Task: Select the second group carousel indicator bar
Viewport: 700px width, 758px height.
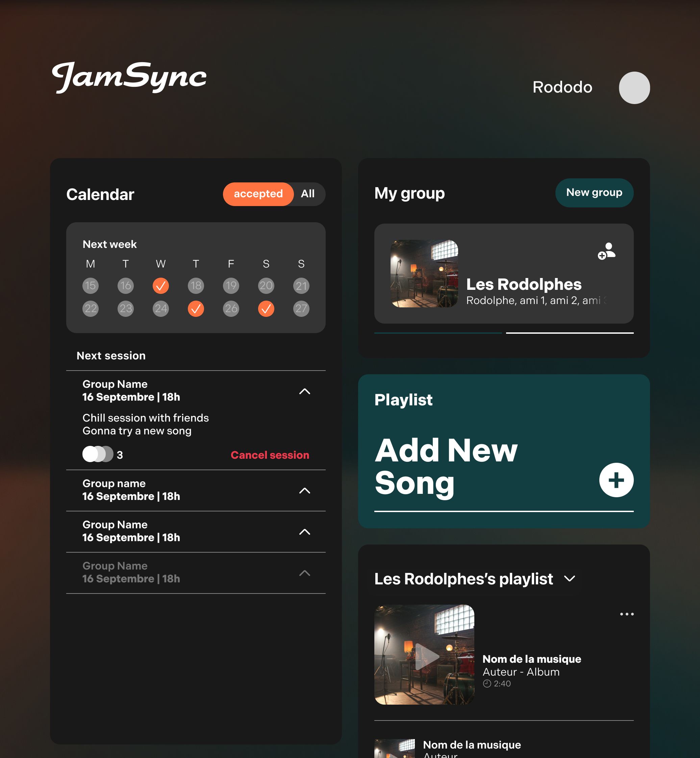Action: (569, 333)
